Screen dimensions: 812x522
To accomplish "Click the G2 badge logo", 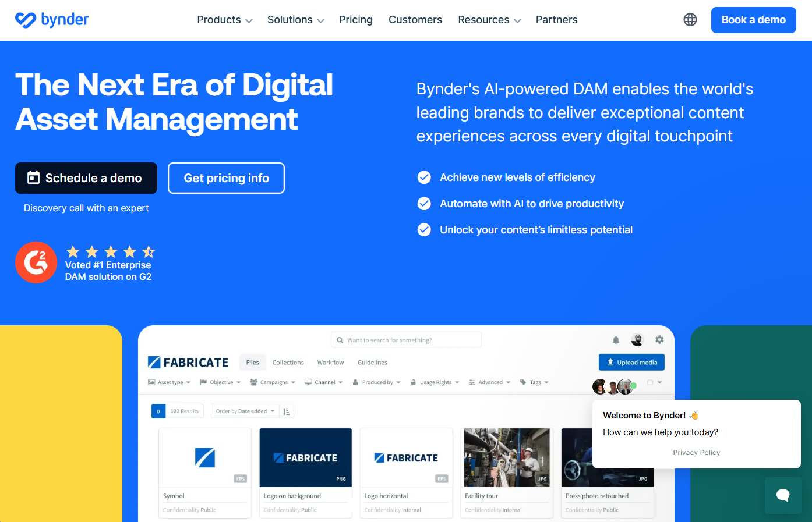I will (36, 262).
